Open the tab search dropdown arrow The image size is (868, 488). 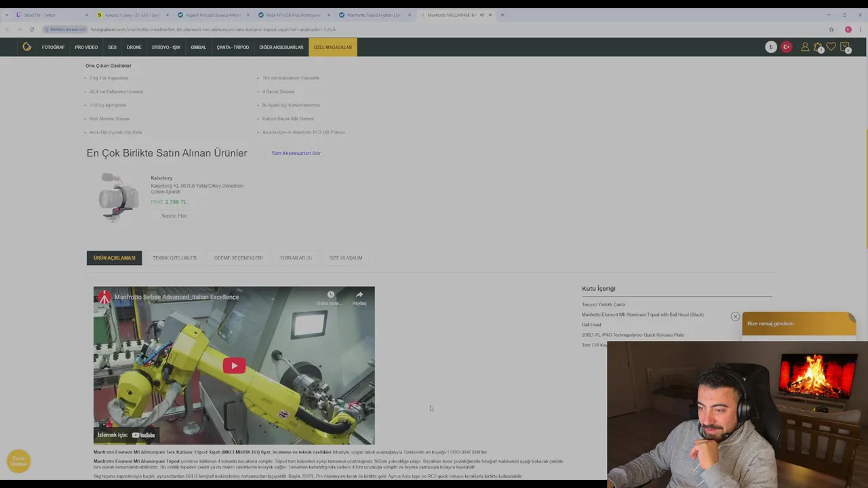pyautogui.click(x=5, y=15)
